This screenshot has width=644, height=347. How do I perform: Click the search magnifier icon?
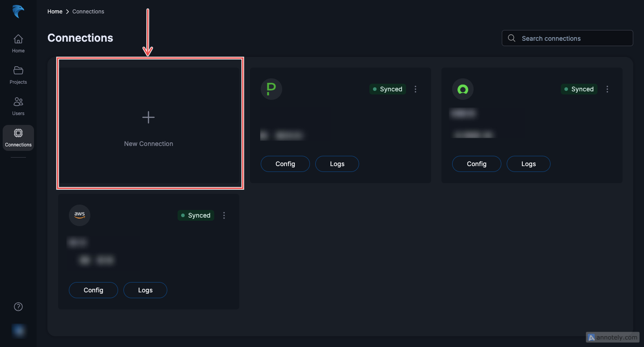[x=511, y=38]
